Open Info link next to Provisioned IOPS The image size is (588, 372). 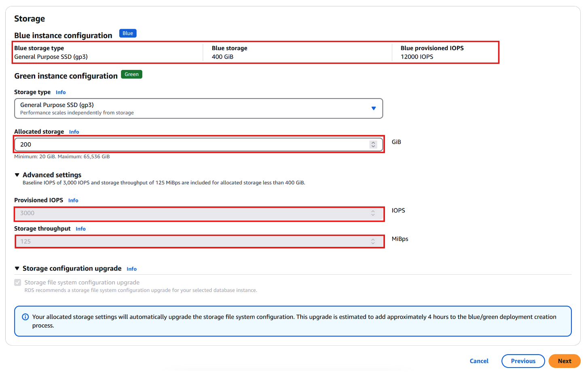73,201
